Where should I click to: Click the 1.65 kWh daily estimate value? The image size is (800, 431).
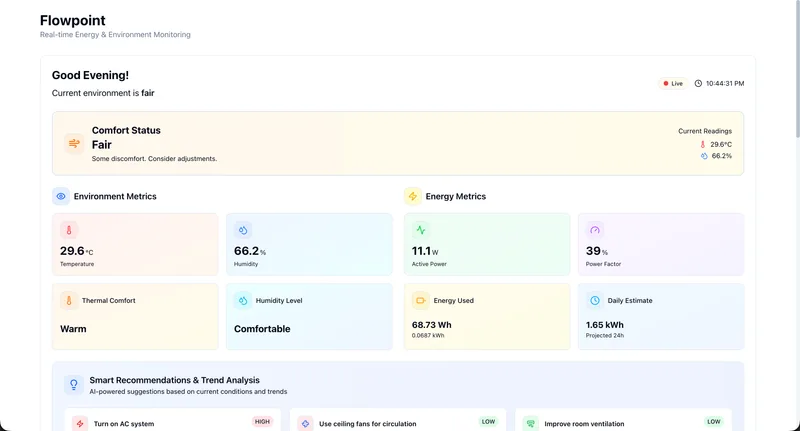pyautogui.click(x=605, y=325)
